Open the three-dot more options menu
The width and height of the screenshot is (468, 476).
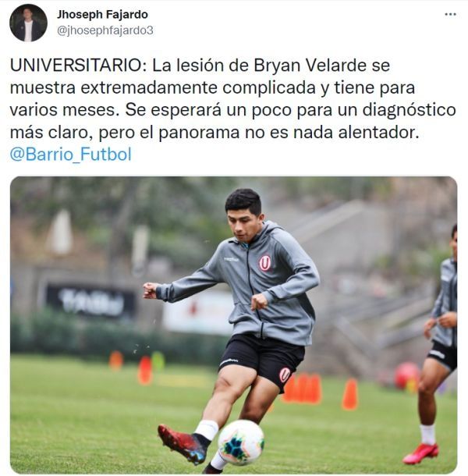[x=450, y=14]
